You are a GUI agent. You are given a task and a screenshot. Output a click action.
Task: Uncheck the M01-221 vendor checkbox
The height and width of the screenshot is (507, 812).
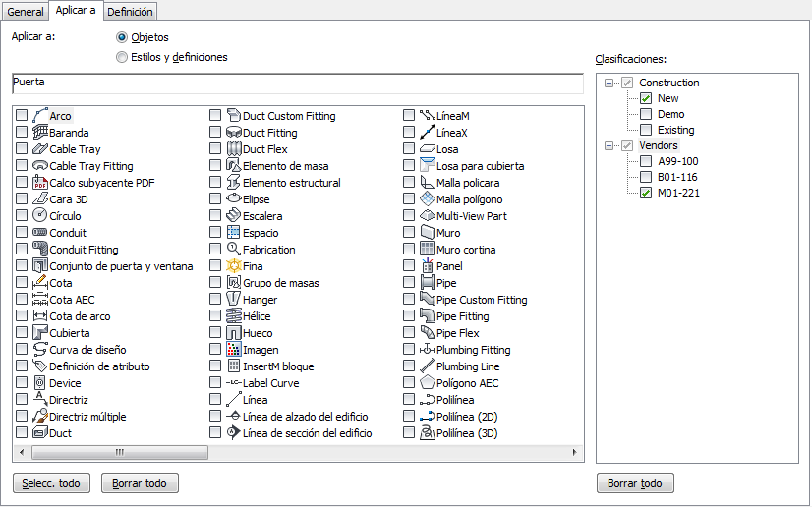pos(646,193)
